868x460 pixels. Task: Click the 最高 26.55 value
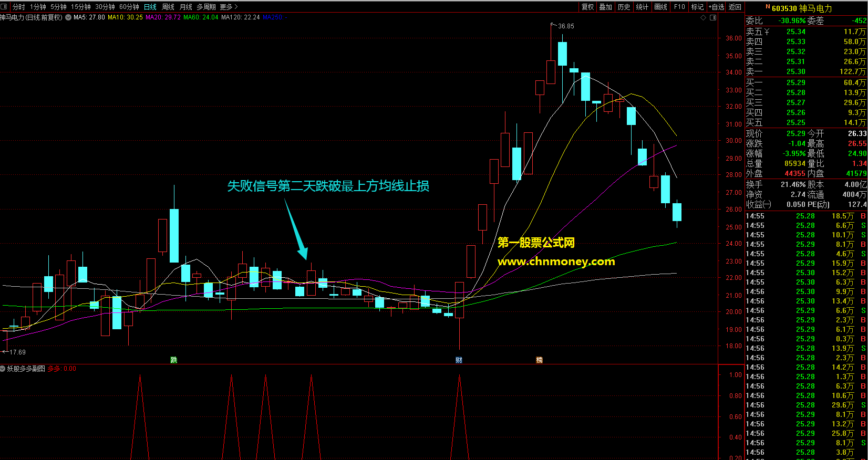(857, 143)
